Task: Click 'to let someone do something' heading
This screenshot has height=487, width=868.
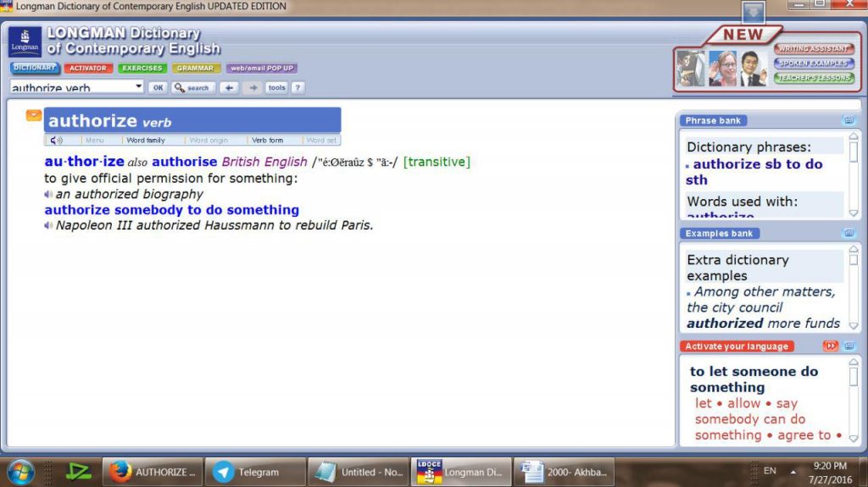Action: [754, 379]
